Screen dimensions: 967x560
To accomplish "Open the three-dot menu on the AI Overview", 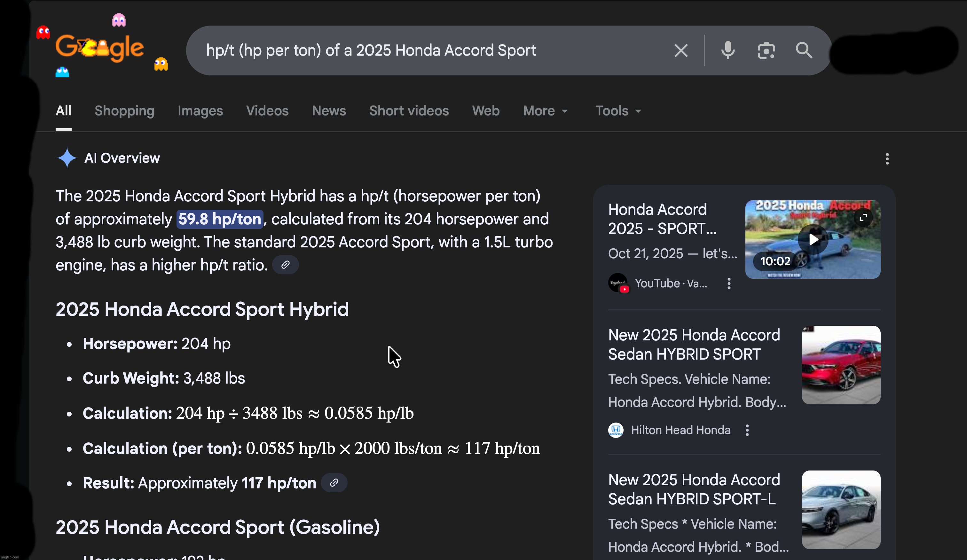I will coord(887,159).
